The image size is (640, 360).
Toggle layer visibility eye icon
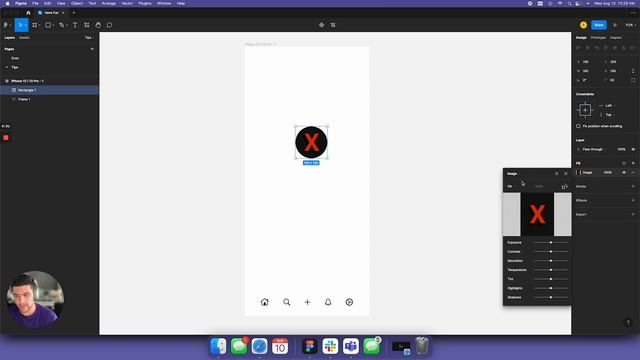point(633,149)
